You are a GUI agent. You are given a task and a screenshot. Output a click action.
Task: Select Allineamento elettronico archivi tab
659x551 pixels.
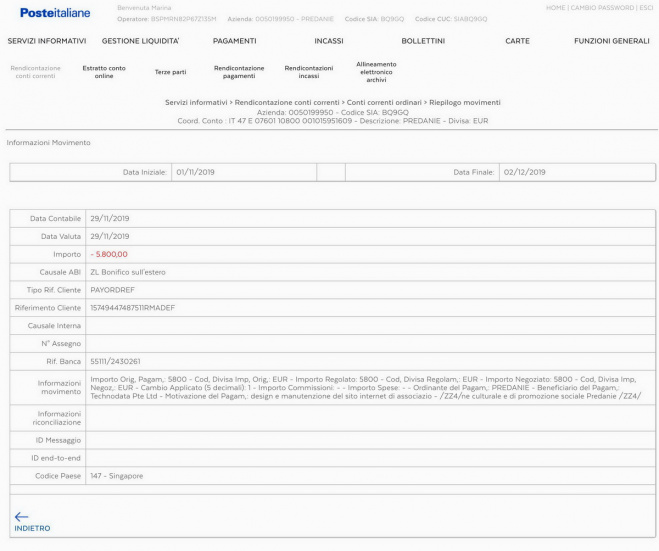click(376, 72)
